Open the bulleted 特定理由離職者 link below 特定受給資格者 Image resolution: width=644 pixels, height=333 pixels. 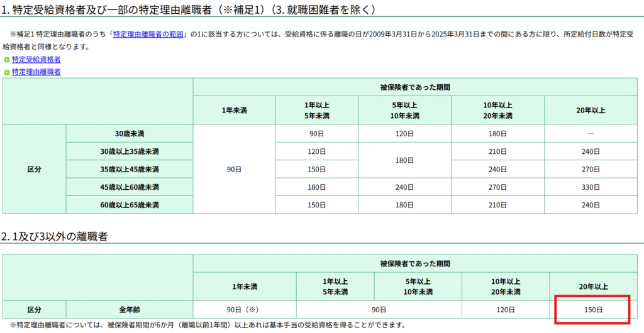click(36, 72)
